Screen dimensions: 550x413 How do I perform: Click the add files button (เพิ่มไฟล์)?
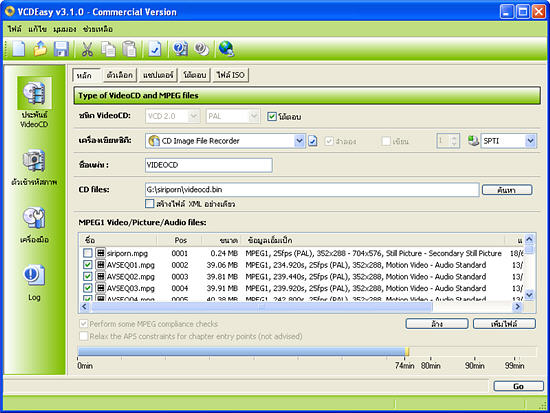[x=504, y=324]
